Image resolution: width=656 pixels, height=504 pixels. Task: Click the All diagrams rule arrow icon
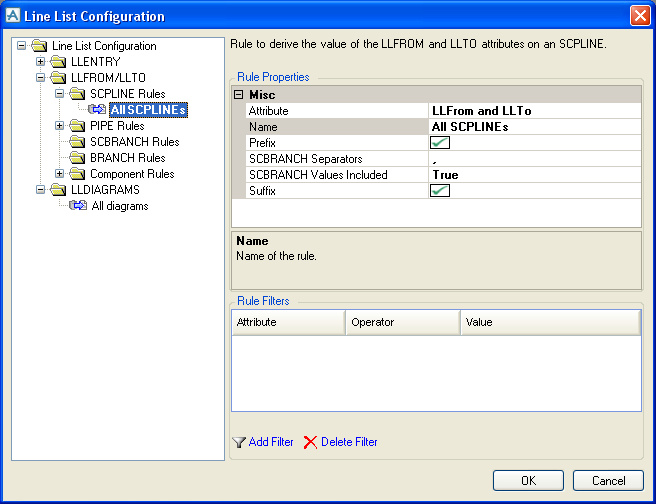pos(77,206)
